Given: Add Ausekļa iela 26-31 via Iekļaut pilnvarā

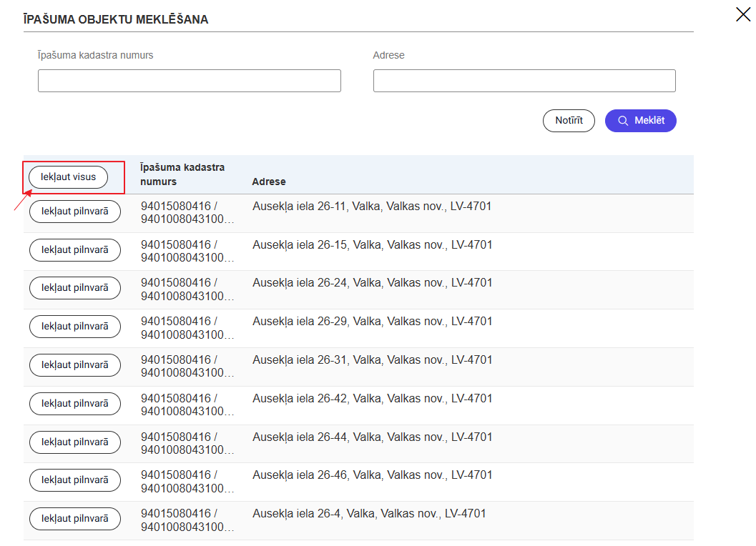Looking at the screenshot, I should (74, 365).
